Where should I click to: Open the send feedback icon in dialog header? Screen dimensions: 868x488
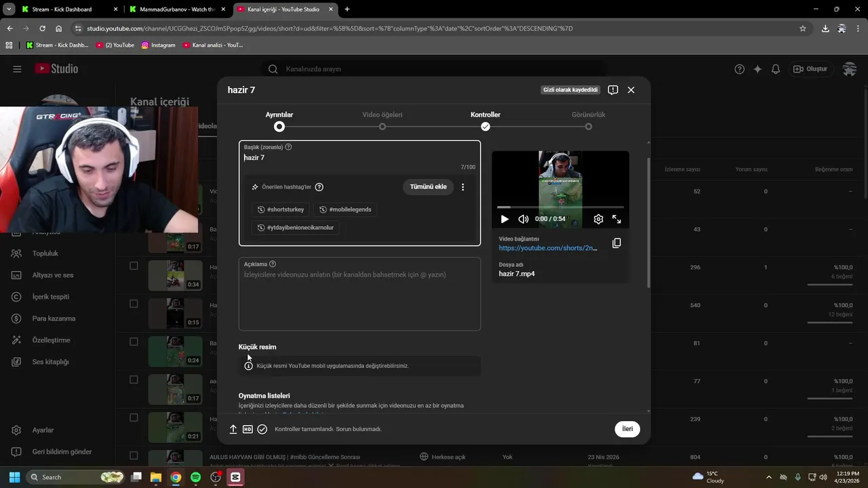(x=613, y=89)
